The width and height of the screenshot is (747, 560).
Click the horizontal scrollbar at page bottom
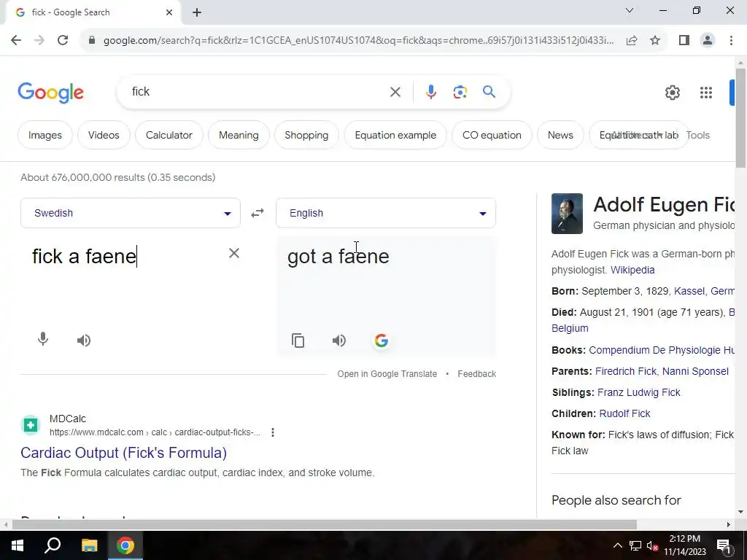(324, 524)
